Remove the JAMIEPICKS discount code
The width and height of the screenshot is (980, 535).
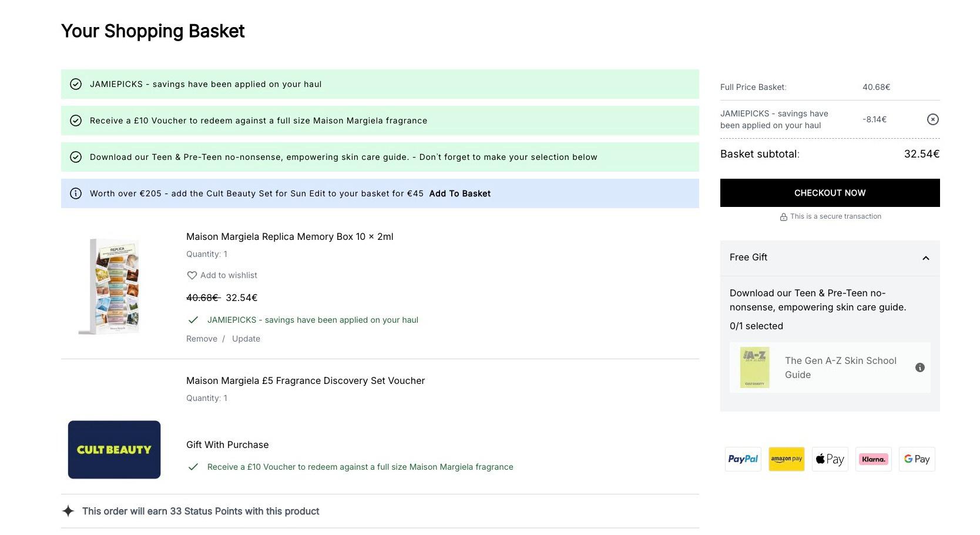click(932, 119)
